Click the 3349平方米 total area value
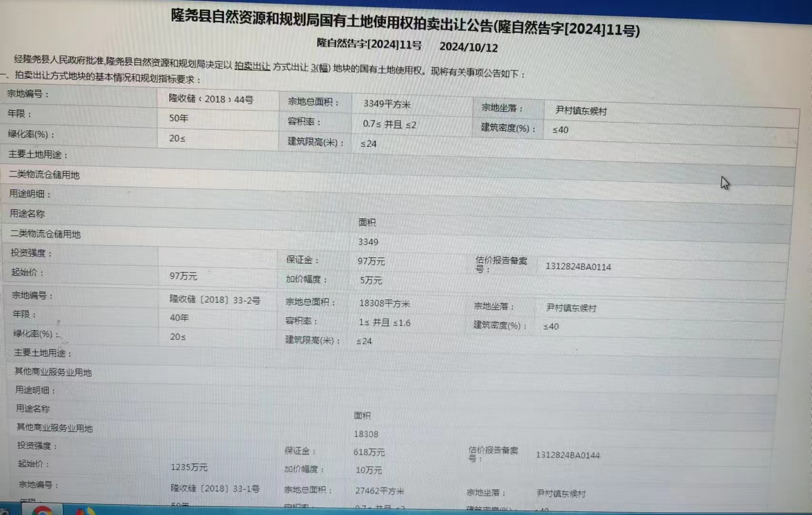Image resolution: width=812 pixels, height=515 pixels. tap(386, 104)
